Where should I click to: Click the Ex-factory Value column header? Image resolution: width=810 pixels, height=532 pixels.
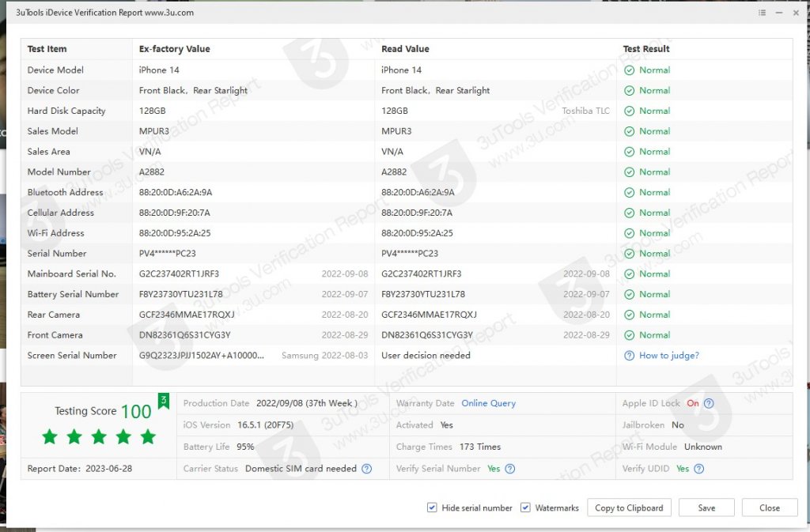(x=175, y=49)
